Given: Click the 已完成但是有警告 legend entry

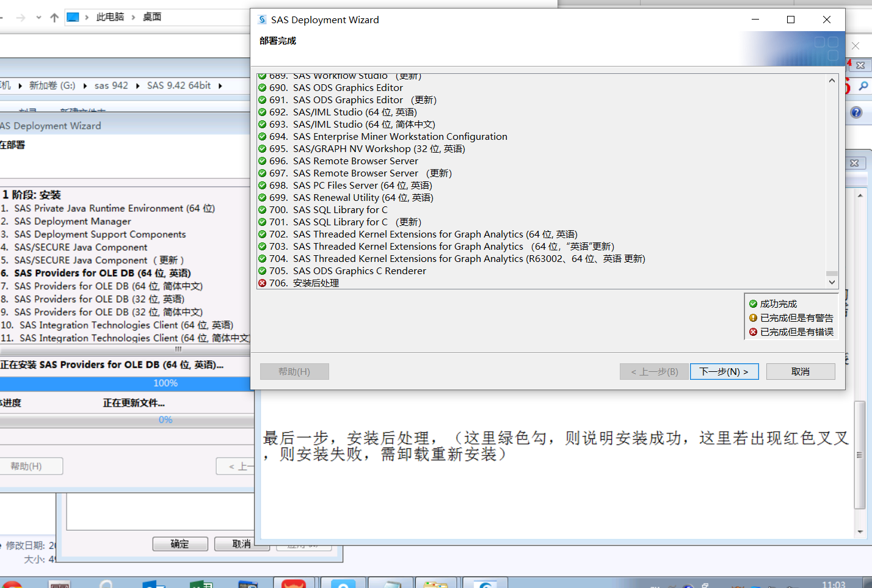Looking at the screenshot, I should pos(791,318).
